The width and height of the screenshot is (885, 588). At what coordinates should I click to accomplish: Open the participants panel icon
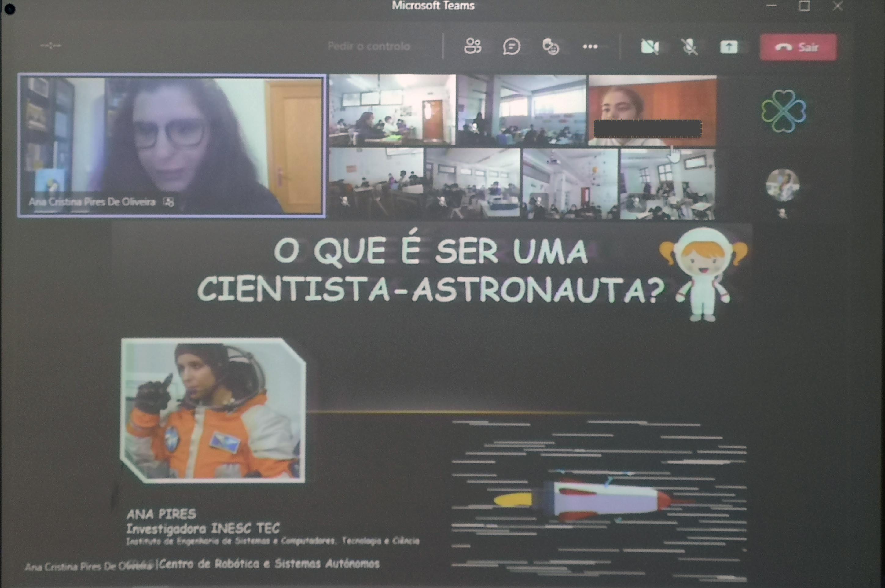tap(472, 46)
